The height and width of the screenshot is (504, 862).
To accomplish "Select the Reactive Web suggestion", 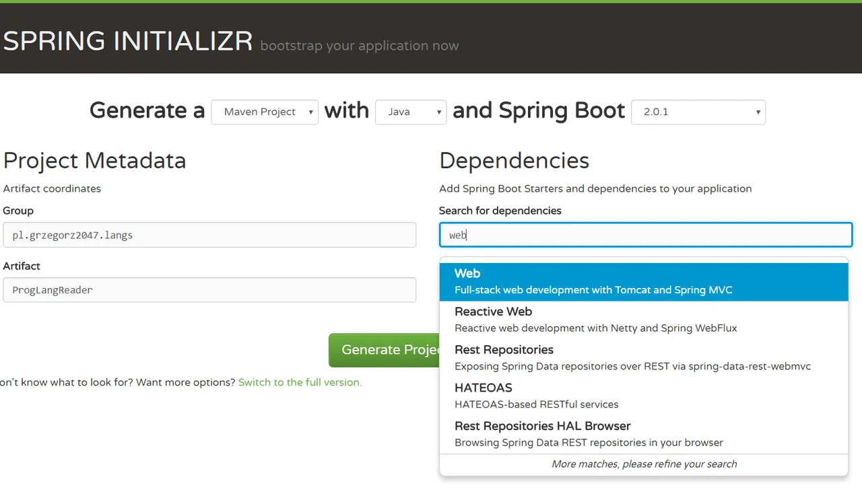I will point(644,320).
